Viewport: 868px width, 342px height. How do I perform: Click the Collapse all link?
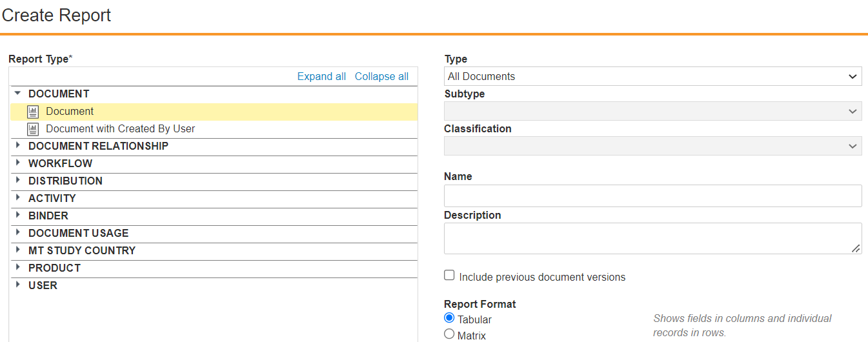381,76
